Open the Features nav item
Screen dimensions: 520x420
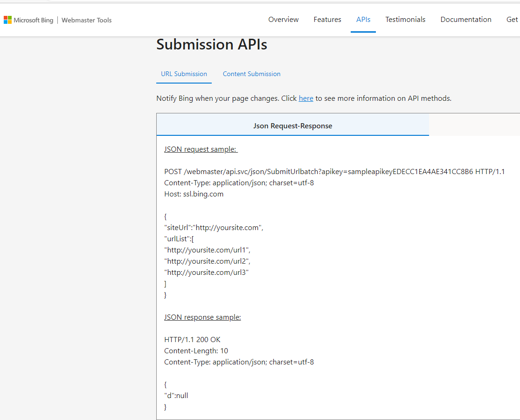327,20
